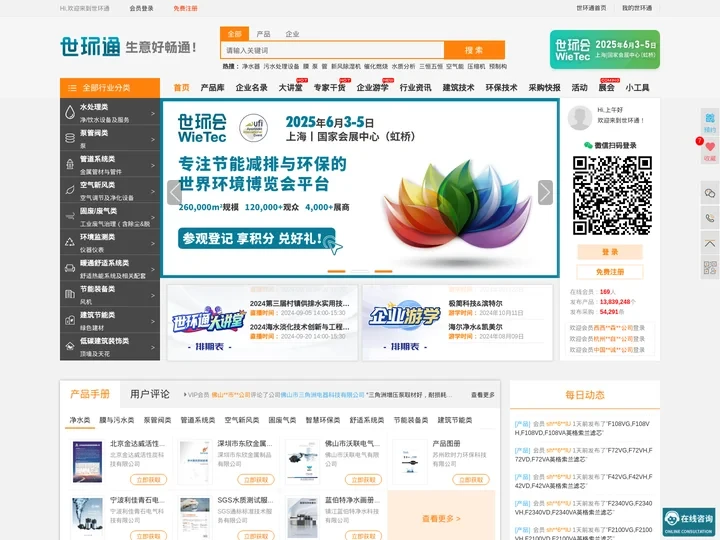The height and width of the screenshot is (540, 720).
Task: Click the hamburger icon in 全部行业分类
Action: pyautogui.click(x=72, y=88)
